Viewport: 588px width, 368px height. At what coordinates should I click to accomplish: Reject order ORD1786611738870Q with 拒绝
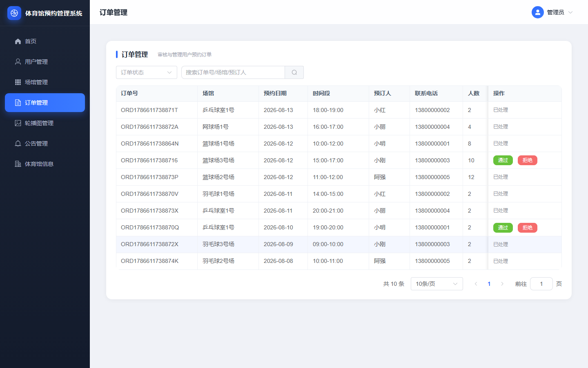(x=528, y=228)
